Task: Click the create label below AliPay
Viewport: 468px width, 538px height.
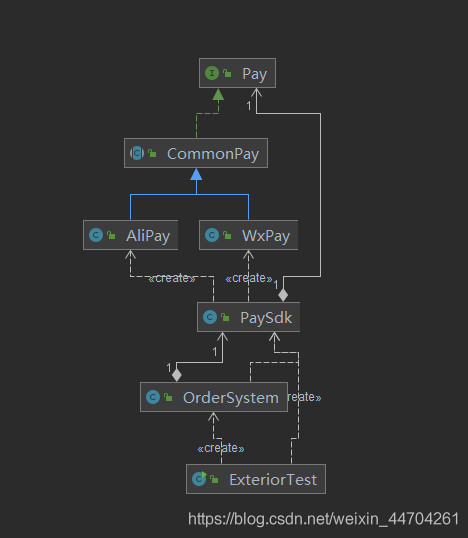Action: (x=172, y=278)
